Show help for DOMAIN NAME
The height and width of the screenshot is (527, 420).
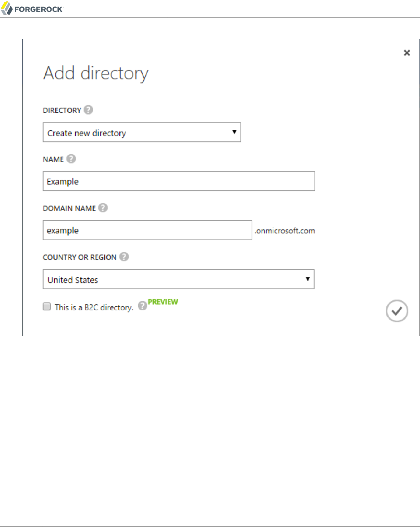coord(103,208)
